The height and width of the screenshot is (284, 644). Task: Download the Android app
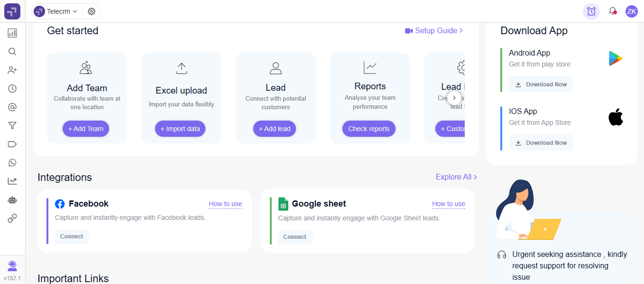tap(541, 84)
